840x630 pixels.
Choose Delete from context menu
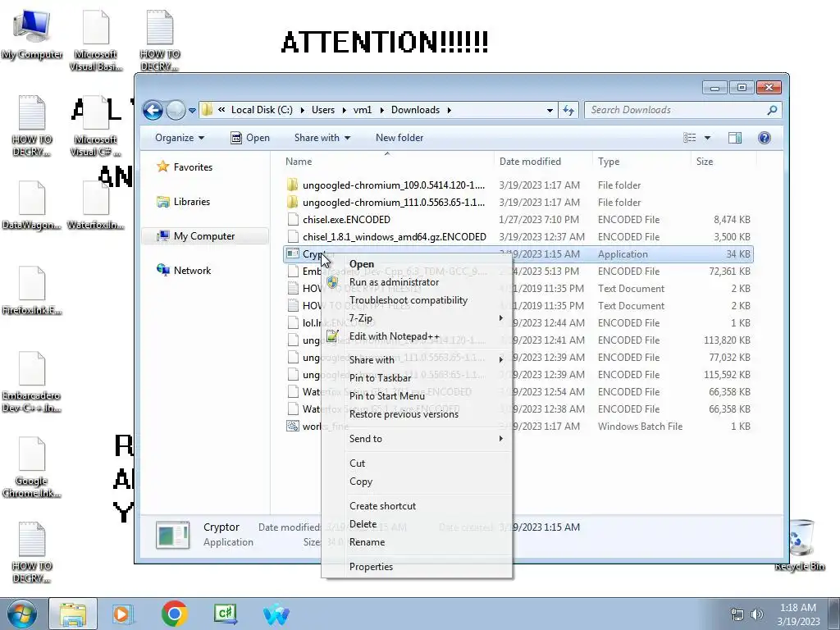pyautogui.click(x=417, y=524)
